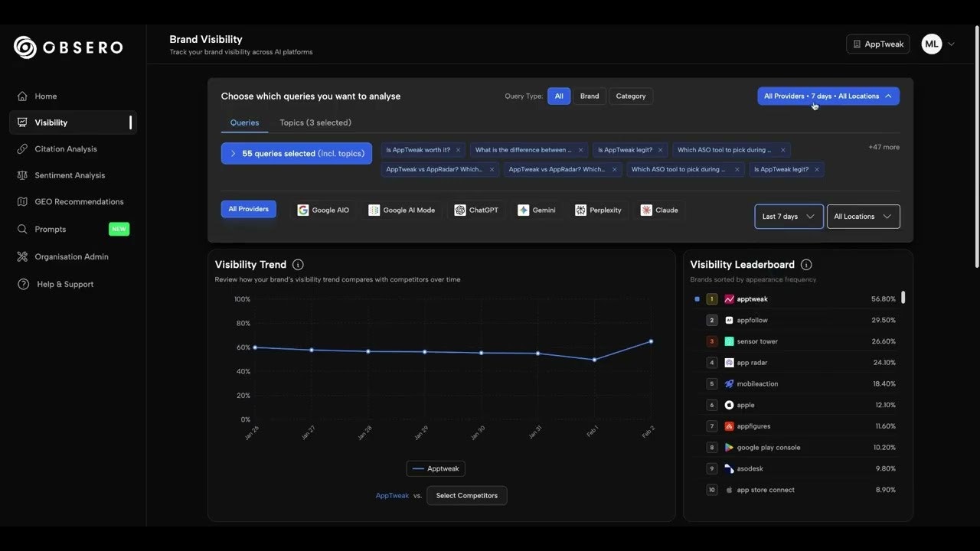
Task: Click the NEW badge next to Prompts
Action: (119, 229)
